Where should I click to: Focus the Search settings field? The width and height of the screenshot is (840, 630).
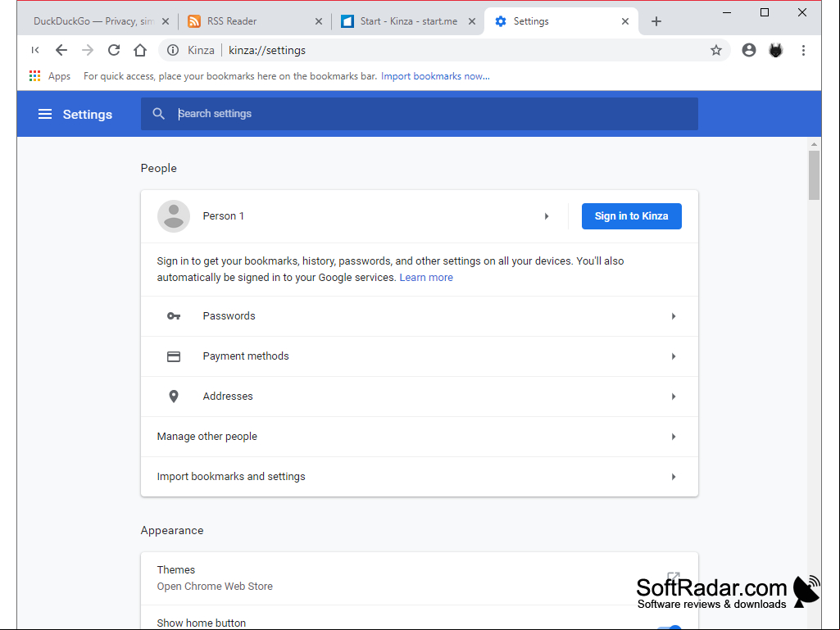[420, 114]
